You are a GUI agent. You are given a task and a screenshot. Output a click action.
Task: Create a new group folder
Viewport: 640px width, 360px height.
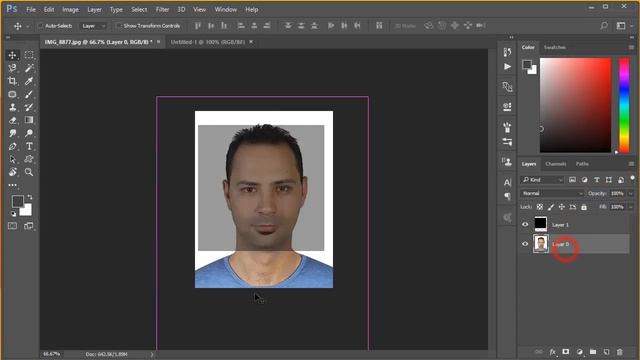[593, 352]
